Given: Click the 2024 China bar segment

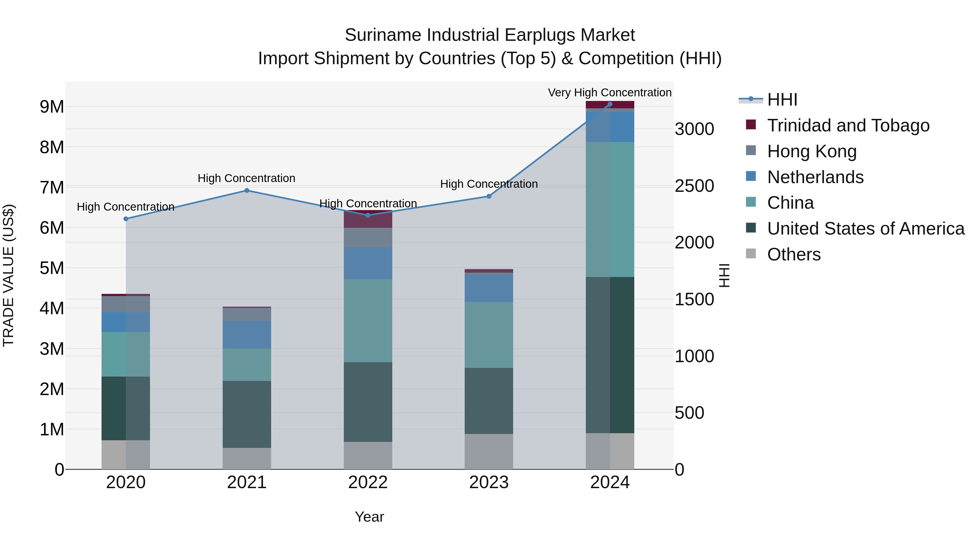Looking at the screenshot, I should click(610, 210).
